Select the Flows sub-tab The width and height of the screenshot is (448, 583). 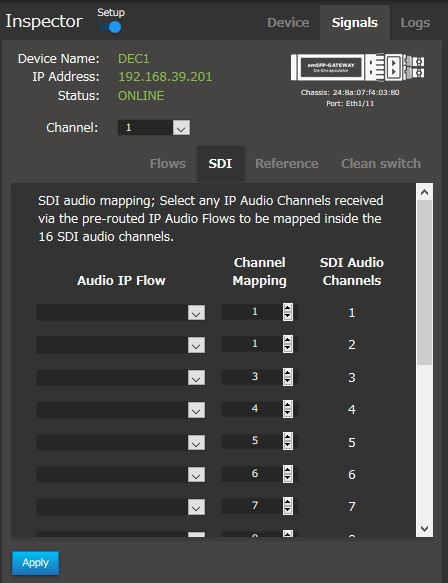(x=168, y=164)
